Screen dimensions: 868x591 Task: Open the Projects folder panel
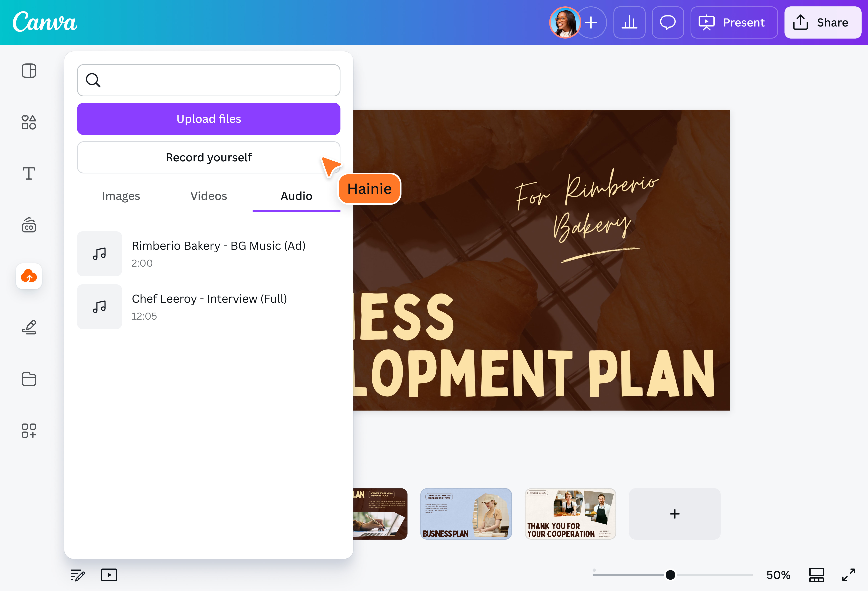29,379
